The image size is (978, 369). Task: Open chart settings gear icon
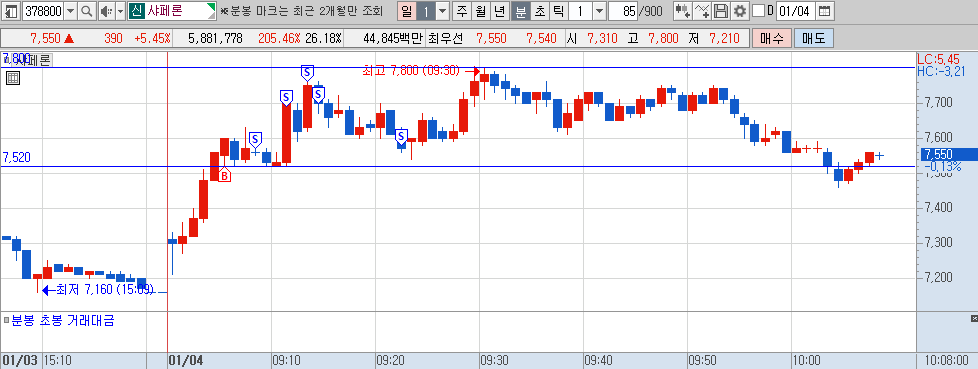(740, 11)
